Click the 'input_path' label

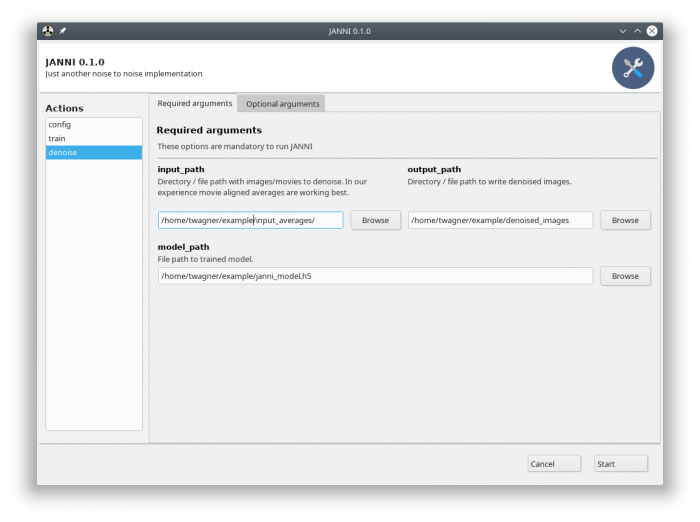[181, 169]
